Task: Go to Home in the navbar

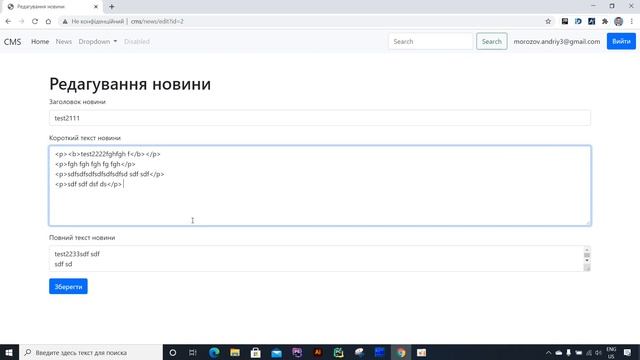Action: point(40,42)
